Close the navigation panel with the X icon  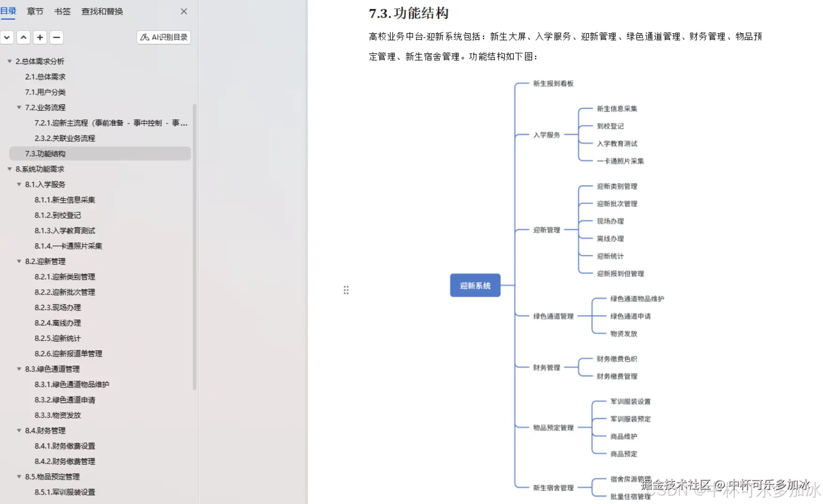coord(183,11)
